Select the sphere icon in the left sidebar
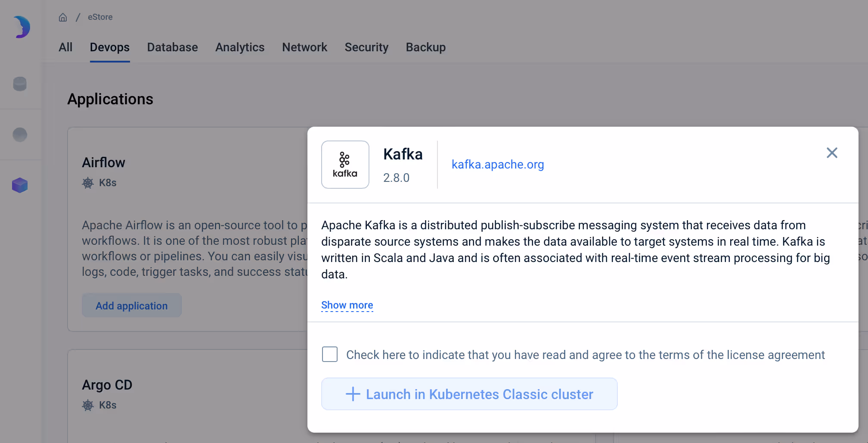868x443 pixels. (20, 134)
